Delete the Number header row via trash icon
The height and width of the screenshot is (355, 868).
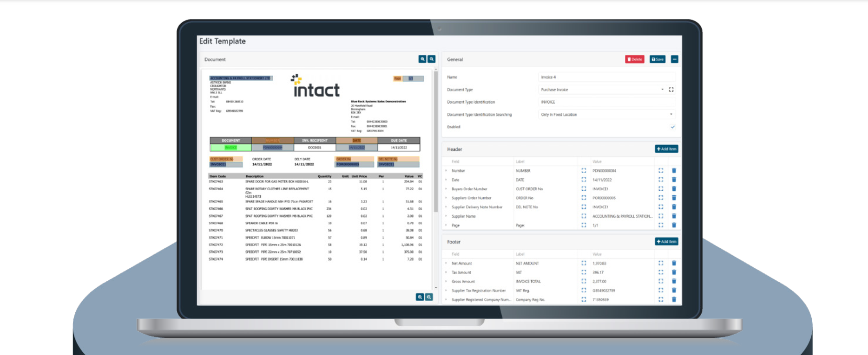674,171
